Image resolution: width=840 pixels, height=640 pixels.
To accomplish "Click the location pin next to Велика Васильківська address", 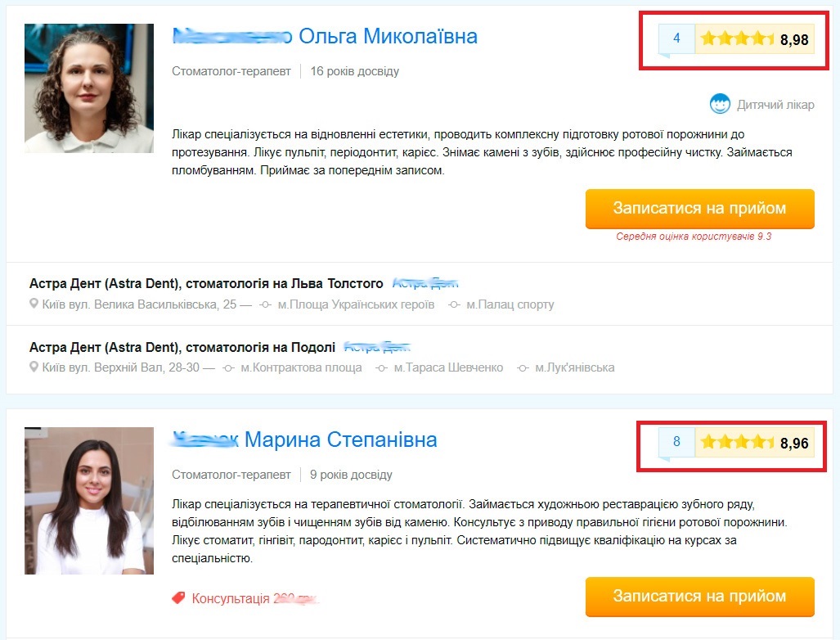I will 34,304.
